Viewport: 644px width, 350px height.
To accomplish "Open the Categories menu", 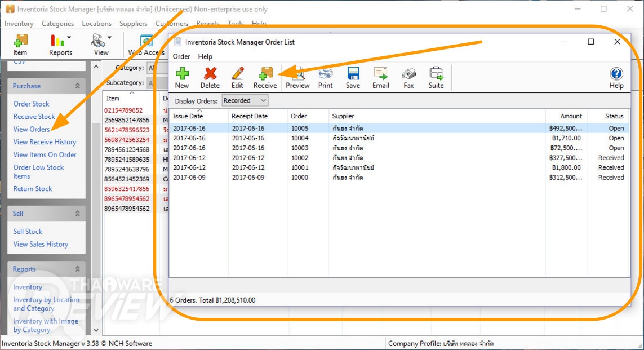I will pos(57,24).
